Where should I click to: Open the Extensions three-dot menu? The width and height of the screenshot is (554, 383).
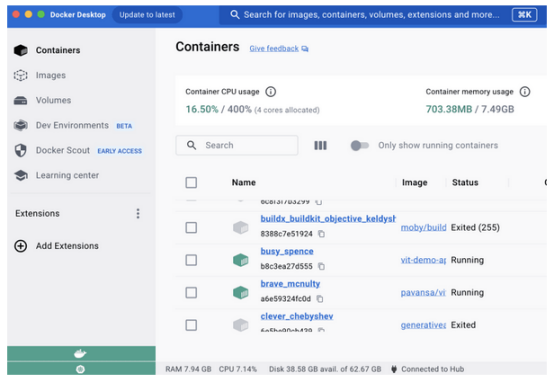tap(138, 213)
